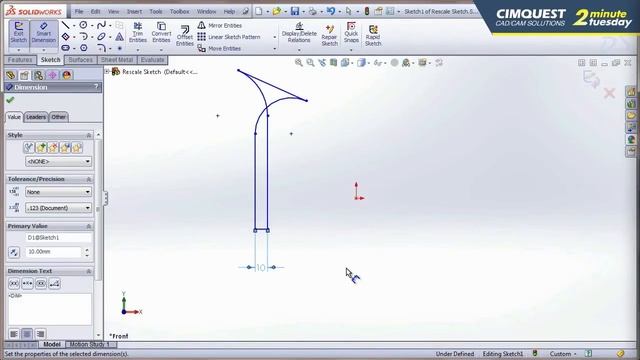Select right justify dimension text
The height and width of the screenshot is (360, 640).
(40, 334)
